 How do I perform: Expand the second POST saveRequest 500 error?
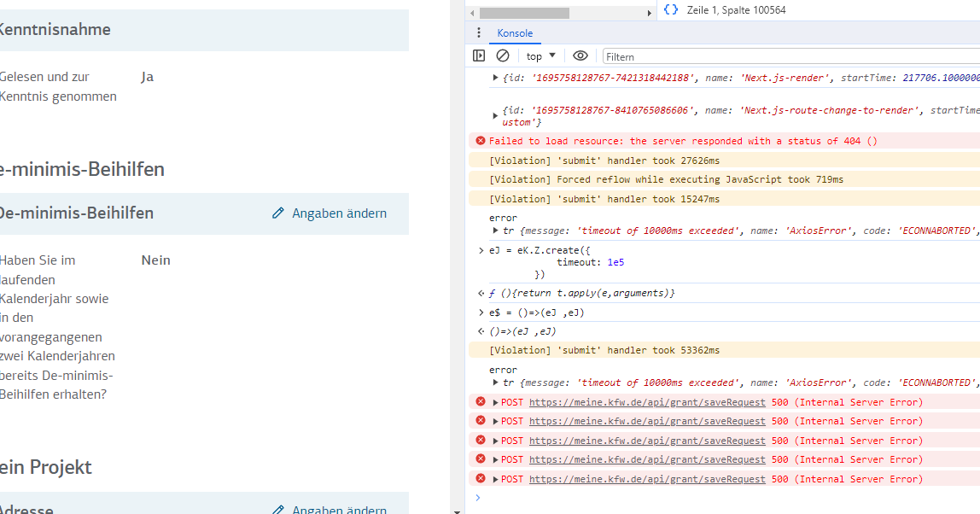[495, 422]
